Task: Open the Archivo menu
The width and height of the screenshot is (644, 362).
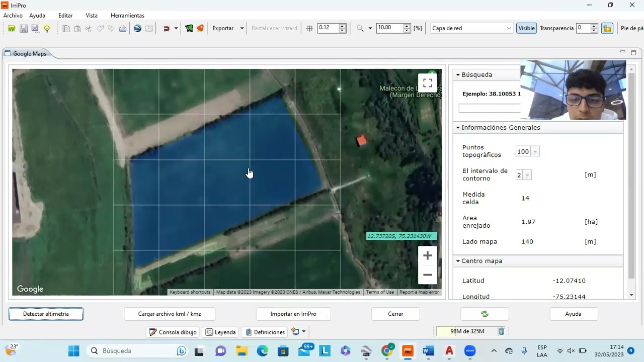Action: click(13, 16)
